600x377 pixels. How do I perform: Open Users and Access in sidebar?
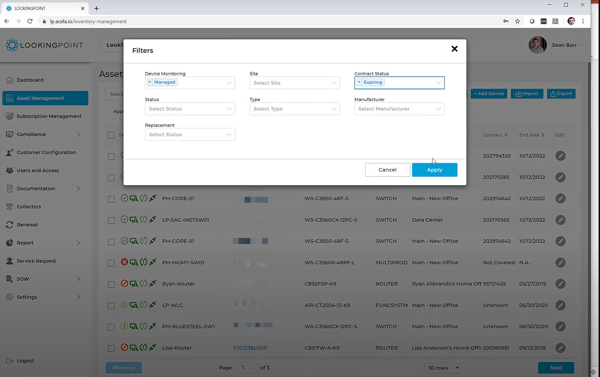coord(38,170)
